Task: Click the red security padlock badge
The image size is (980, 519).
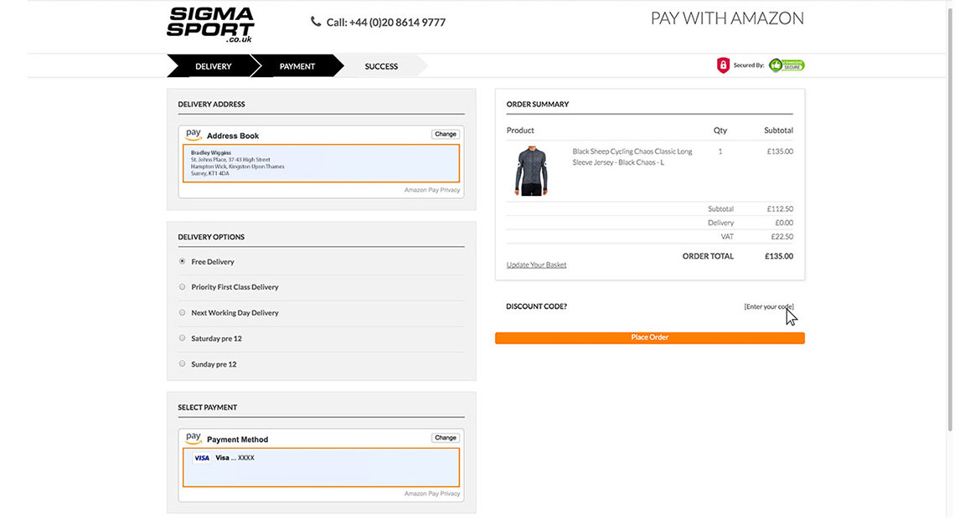Action: (723, 65)
